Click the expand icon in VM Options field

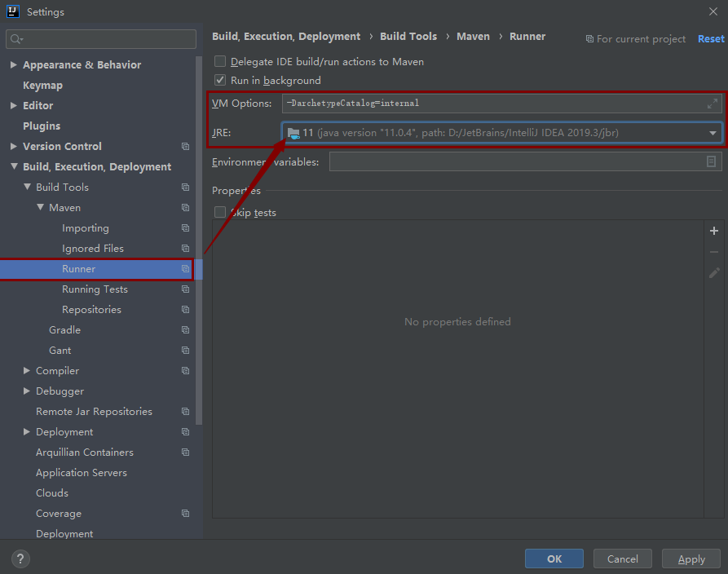point(713,104)
